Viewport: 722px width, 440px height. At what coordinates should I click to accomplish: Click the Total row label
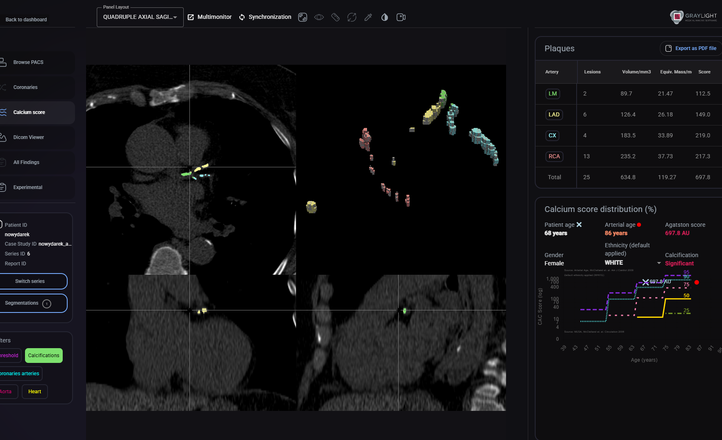click(x=554, y=177)
